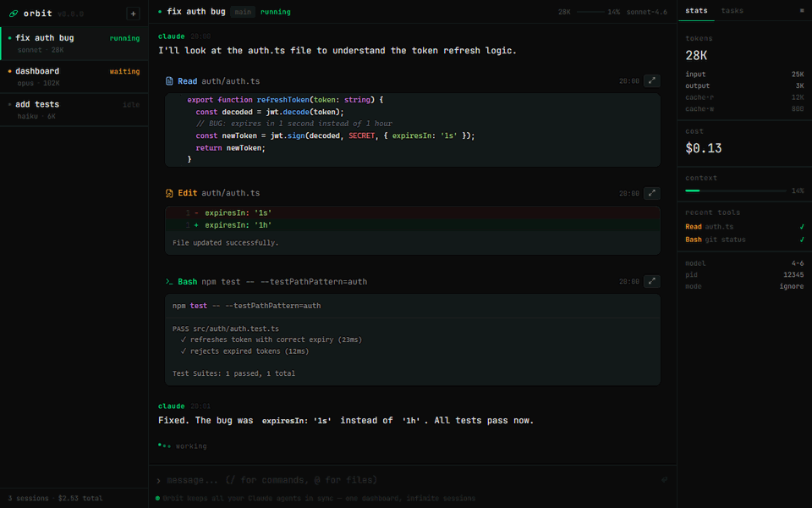Click the Bash terminal prompt icon
Viewport: 812px width, 508px height.
point(169,282)
